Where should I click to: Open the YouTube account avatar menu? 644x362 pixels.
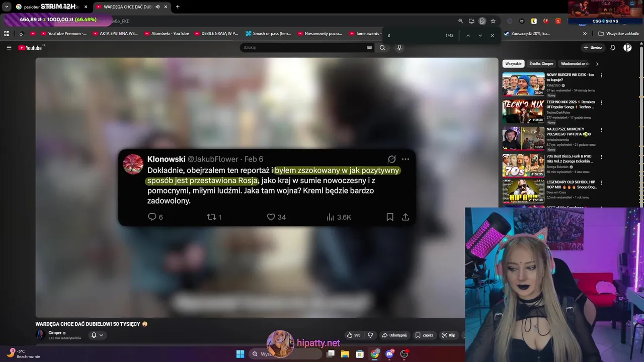pyautogui.click(x=627, y=48)
